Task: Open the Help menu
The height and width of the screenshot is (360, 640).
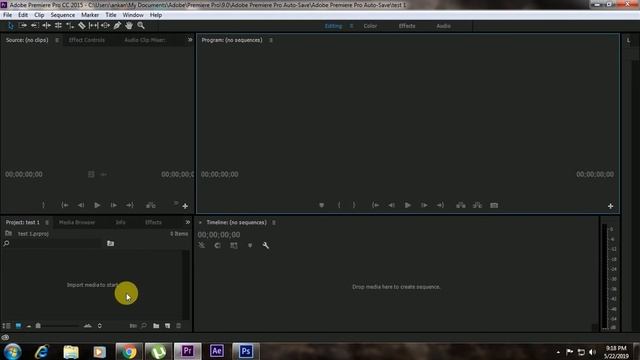Action: pos(156,15)
